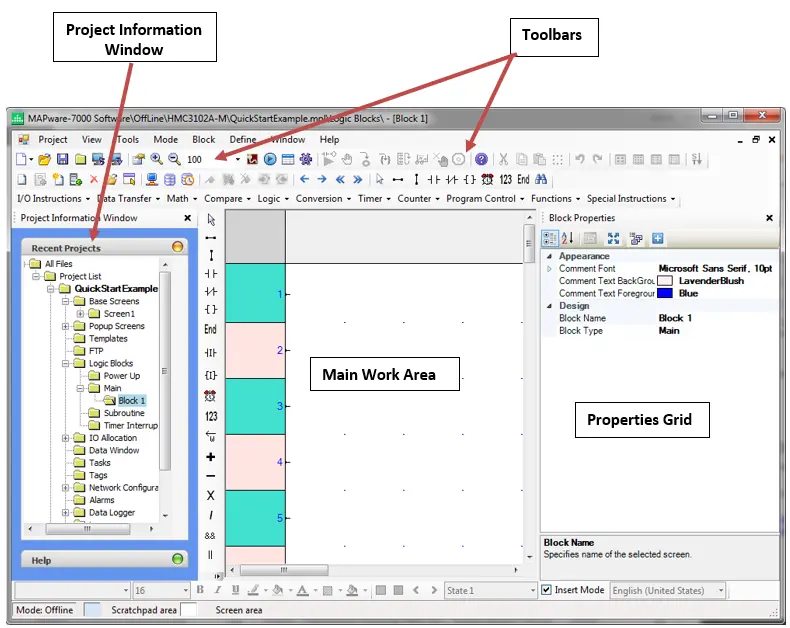Select Block 1 in project tree
The height and width of the screenshot is (628, 790).
(131, 401)
